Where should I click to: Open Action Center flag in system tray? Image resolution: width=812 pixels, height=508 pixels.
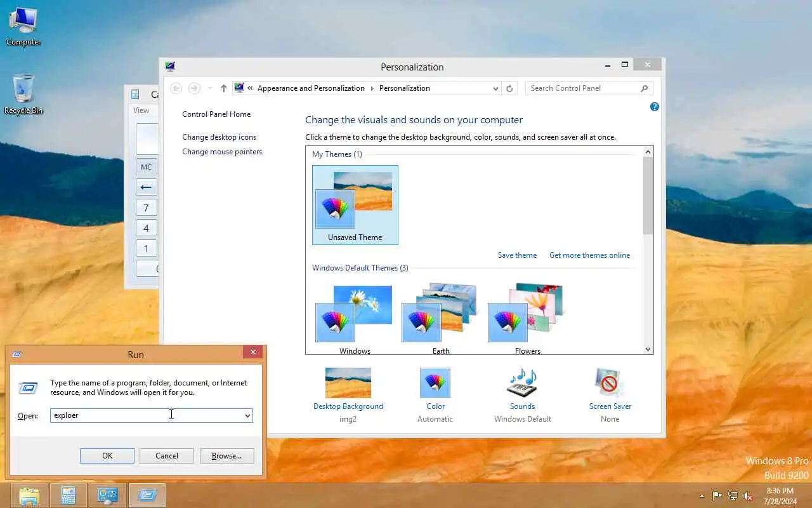(x=717, y=496)
